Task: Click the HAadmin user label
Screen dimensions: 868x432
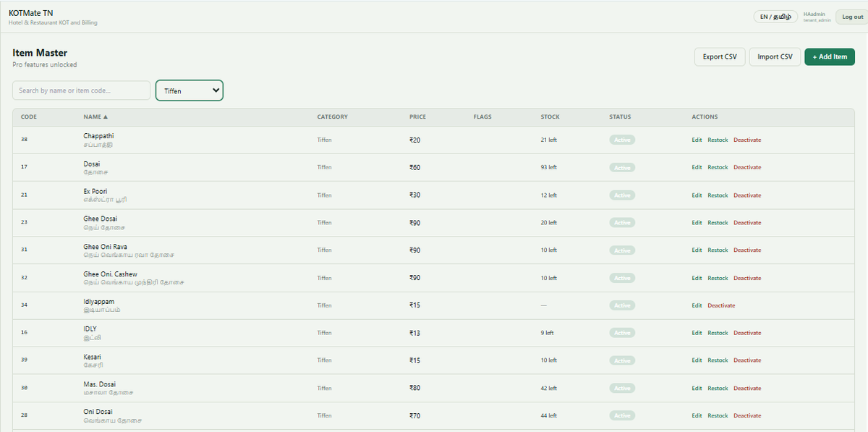Action: coord(814,14)
